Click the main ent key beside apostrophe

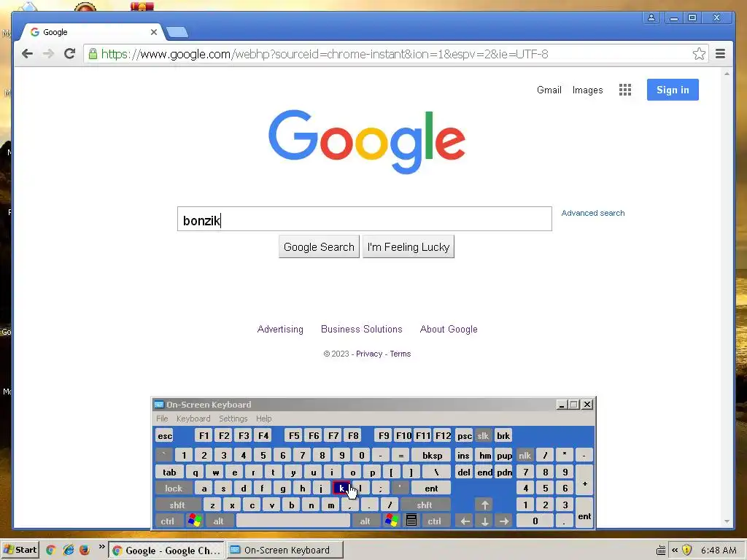431,488
